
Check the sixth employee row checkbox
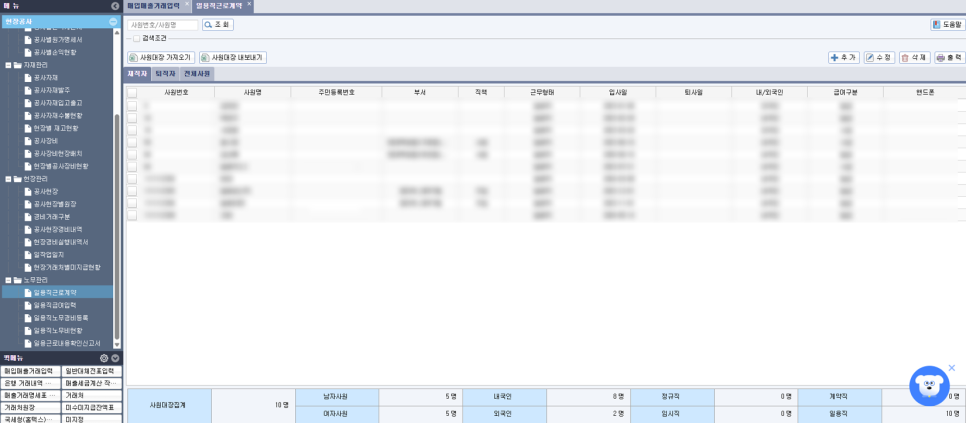click(x=132, y=166)
